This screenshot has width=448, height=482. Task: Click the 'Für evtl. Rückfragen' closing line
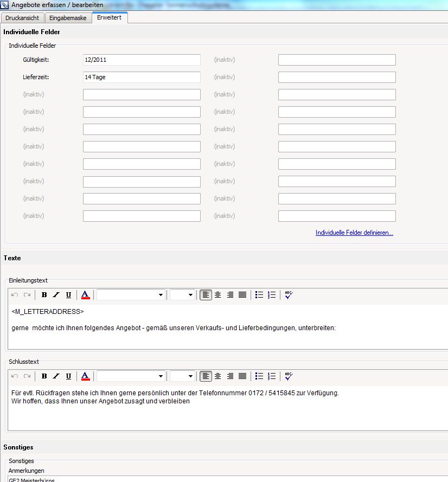[175, 393]
